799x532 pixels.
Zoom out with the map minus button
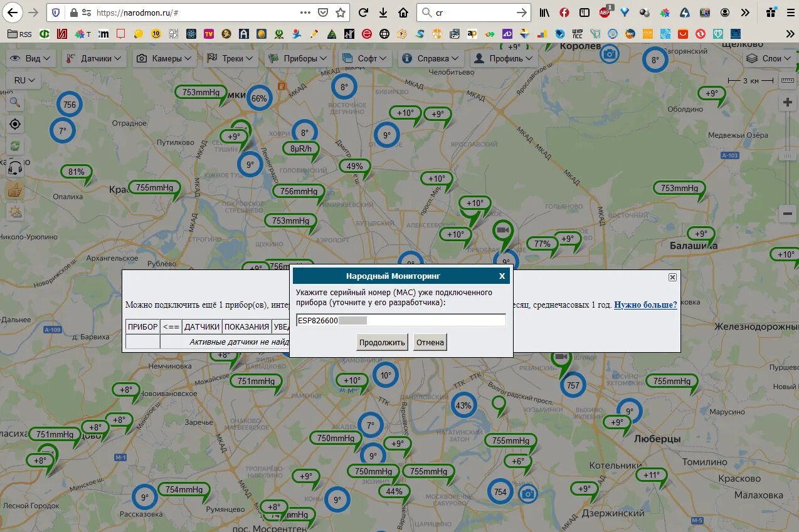788,214
